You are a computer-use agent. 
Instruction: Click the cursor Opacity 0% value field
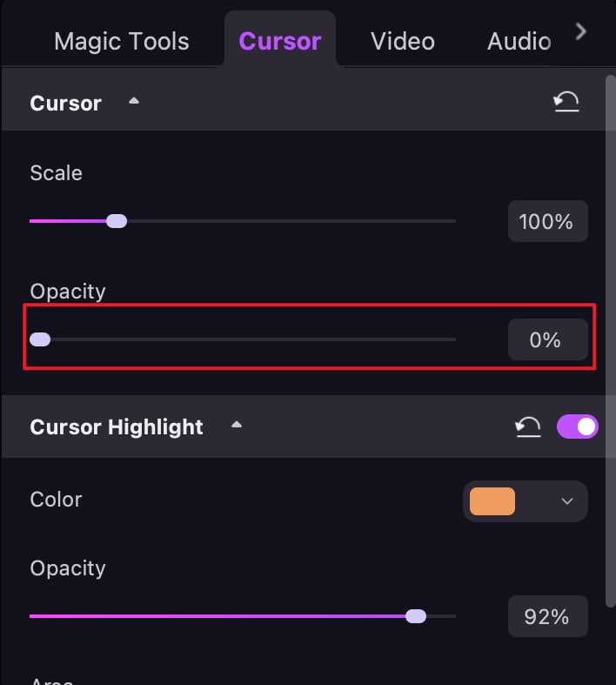pyautogui.click(x=546, y=339)
